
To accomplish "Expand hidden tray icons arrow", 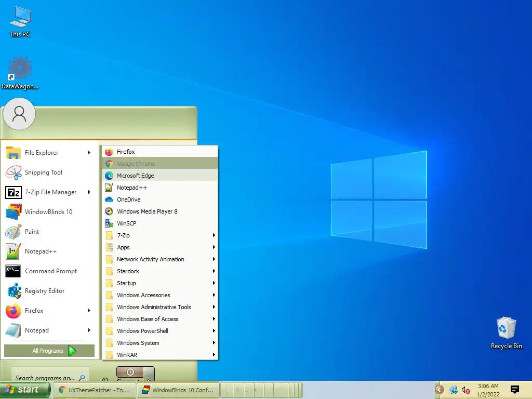I will coord(440,390).
